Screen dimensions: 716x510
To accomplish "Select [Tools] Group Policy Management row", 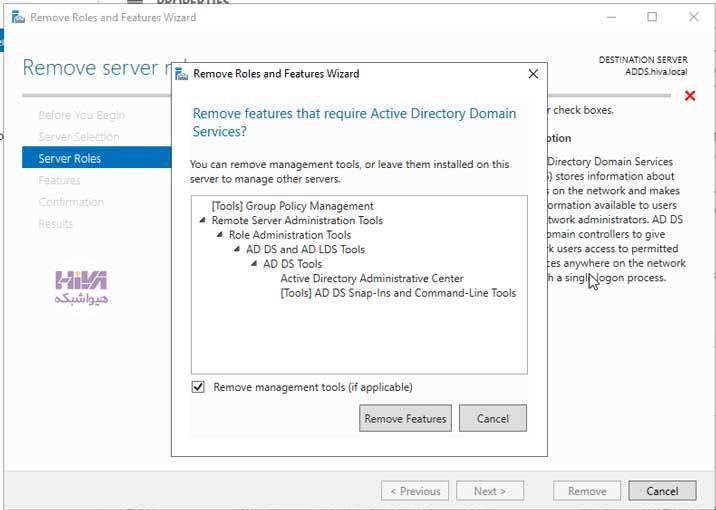I will pyautogui.click(x=292, y=206).
